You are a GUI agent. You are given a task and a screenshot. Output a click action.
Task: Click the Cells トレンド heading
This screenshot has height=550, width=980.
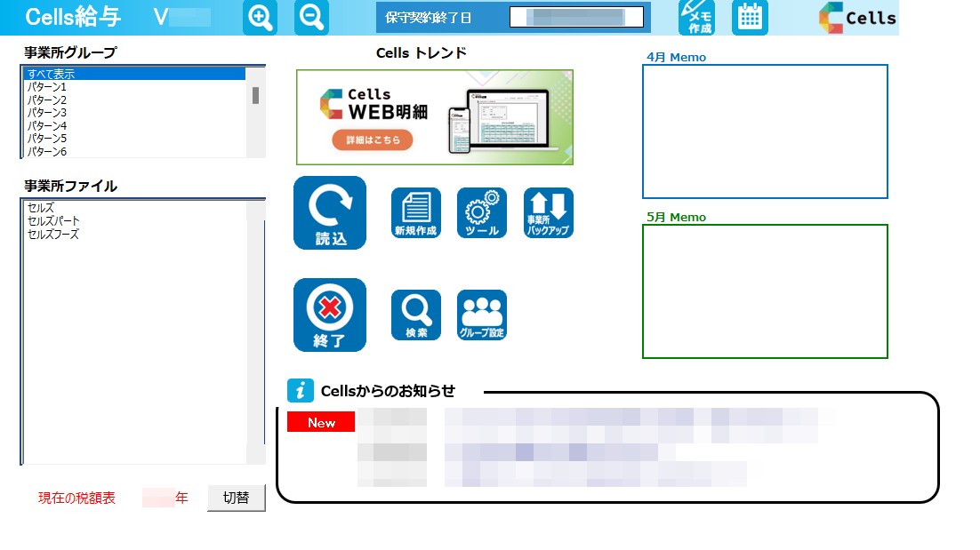coord(421,53)
